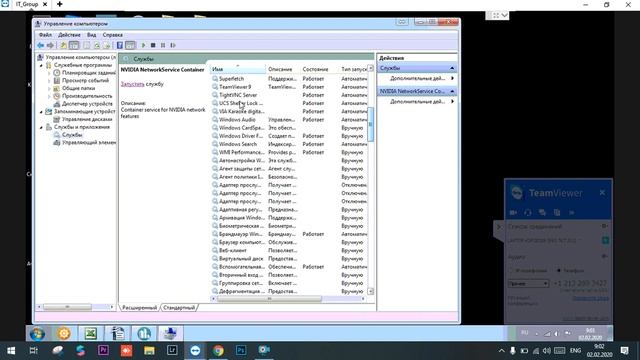This screenshot has width=640, height=360.
Task: Select the VIA Karaoke digital service row
Action: click(x=289, y=111)
